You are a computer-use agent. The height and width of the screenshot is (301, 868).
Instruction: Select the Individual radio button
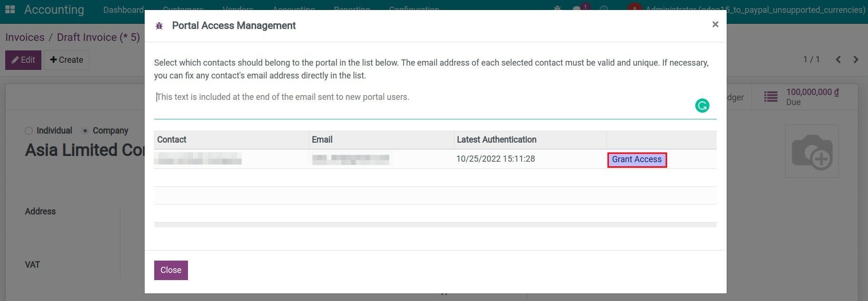(x=29, y=130)
